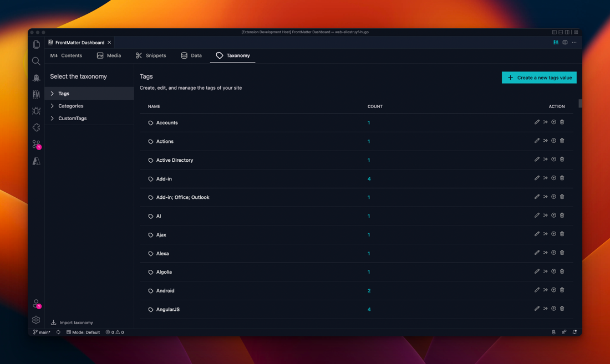The image size is (610, 364).
Task: Click Import taxonomy link
Action: coord(72,322)
